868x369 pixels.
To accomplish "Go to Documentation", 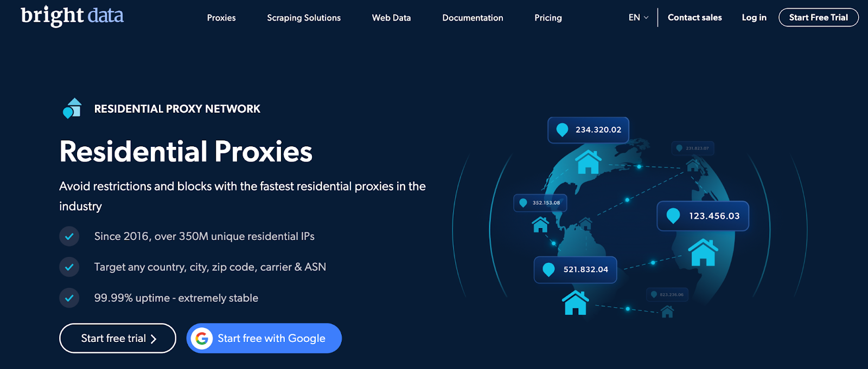I will coord(473,18).
